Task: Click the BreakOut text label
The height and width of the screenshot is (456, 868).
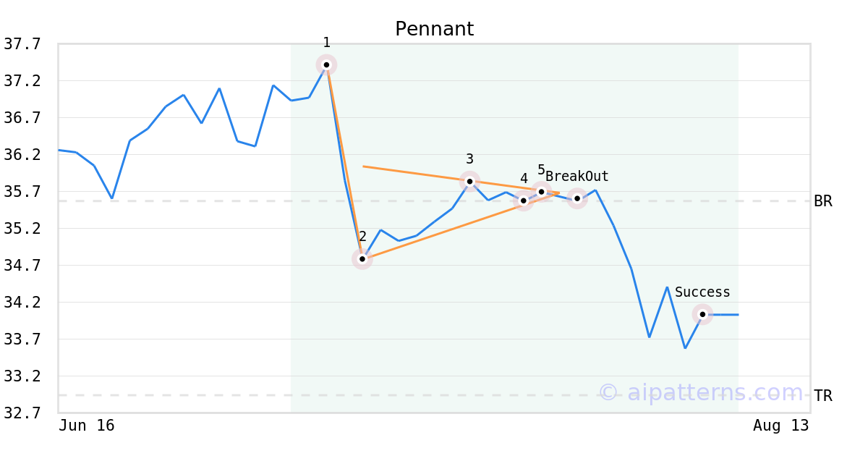Action: click(x=577, y=177)
